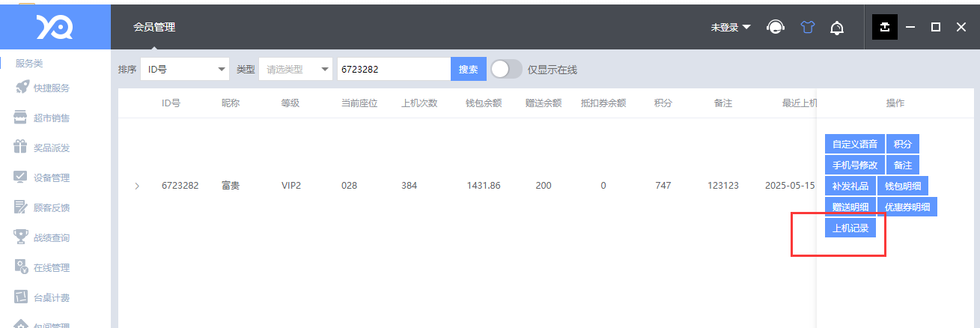Image resolution: width=980 pixels, height=328 pixels.
Task: Open 顾客反馈 in the sidebar
Action: point(52,207)
